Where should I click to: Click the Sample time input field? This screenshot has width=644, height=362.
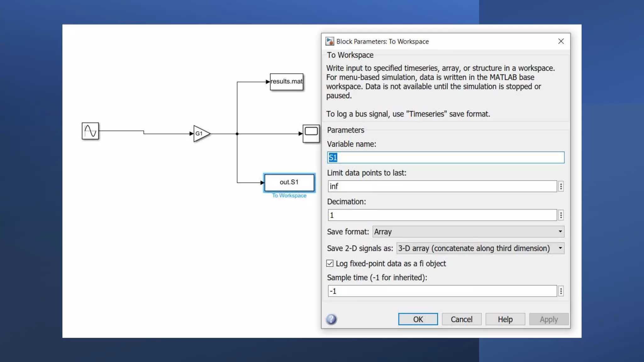(442, 291)
